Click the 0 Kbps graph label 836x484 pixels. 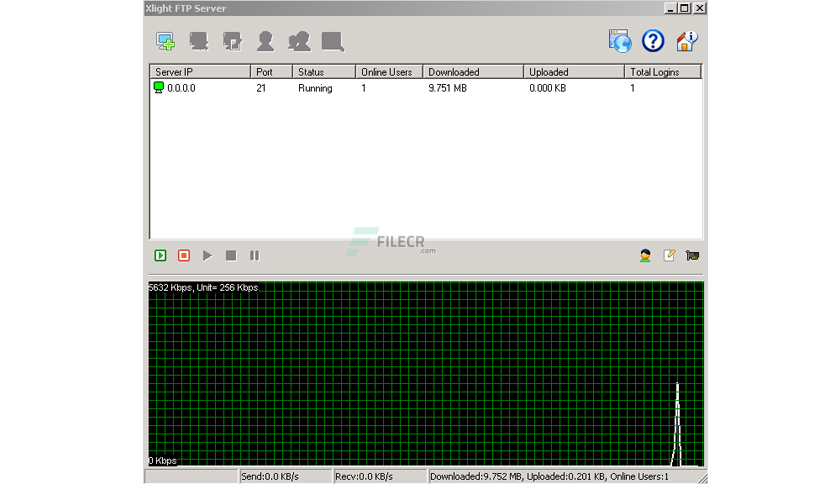[163, 461]
